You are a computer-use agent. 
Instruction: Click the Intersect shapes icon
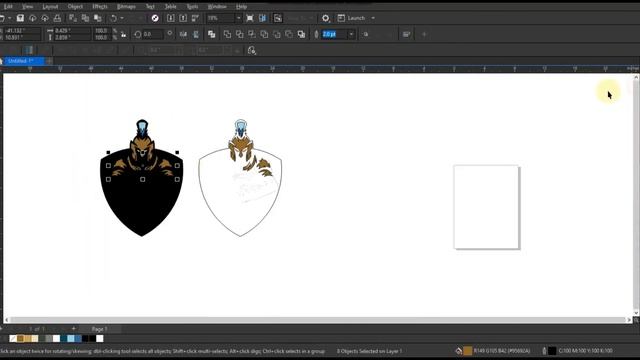pyautogui.click(x=252, y=34)
